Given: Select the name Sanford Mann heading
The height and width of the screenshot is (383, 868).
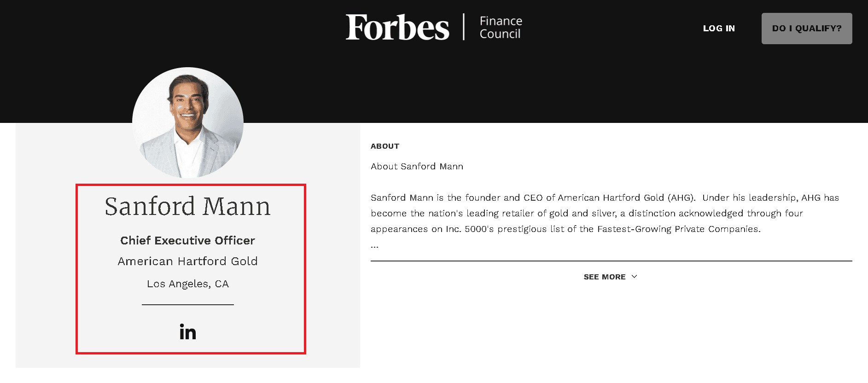Looking at the screenshot, I should tap(187, 206).
